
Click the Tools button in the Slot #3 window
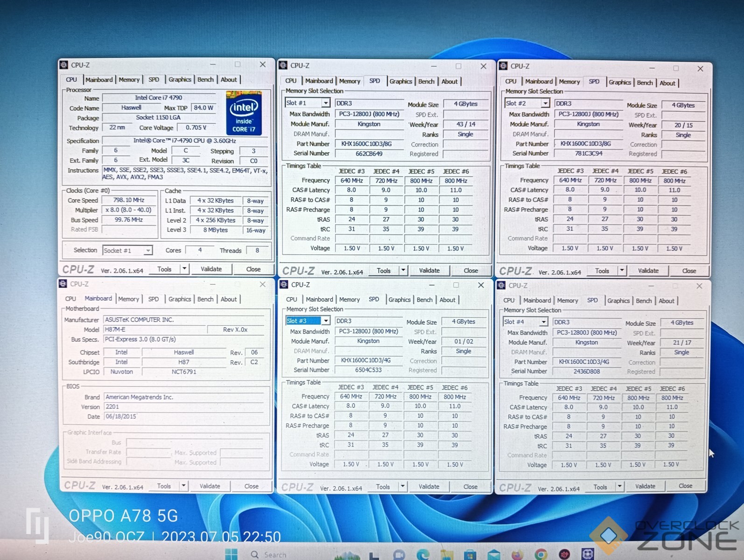(x=383, y=487)
